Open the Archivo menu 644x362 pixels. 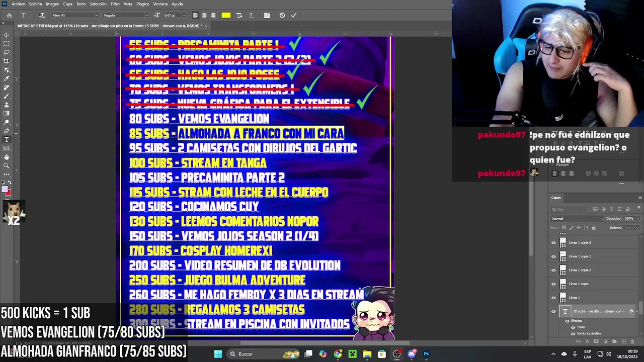click(x=18, y=4)
